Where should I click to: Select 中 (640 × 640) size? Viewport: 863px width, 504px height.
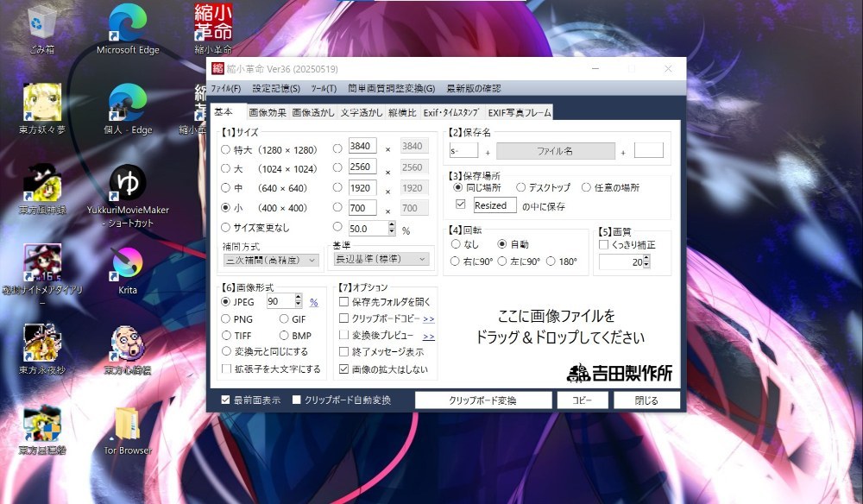[x=225, y=187]
